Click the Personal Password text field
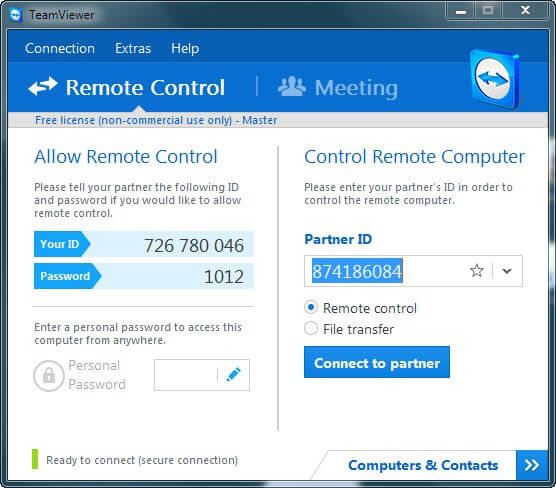The width and height of the screenshot is (556, 488). [185, 375]
